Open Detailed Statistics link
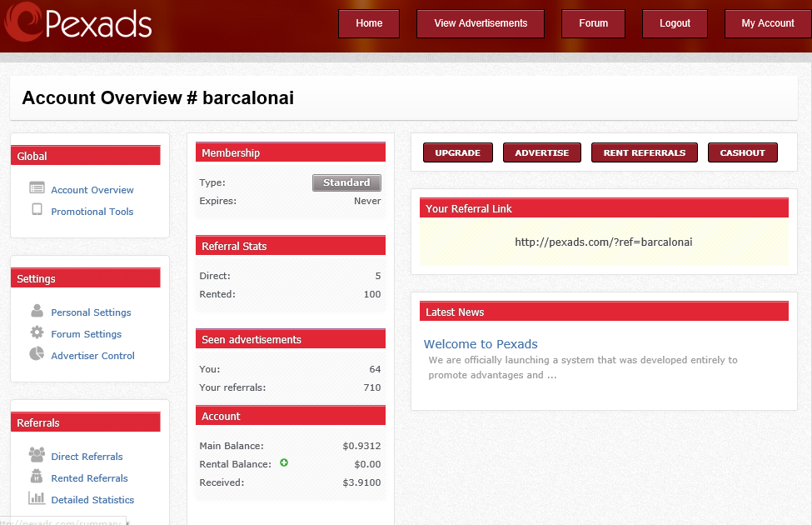The height and width of the screenshot is (525, 812). pos(92,500)
